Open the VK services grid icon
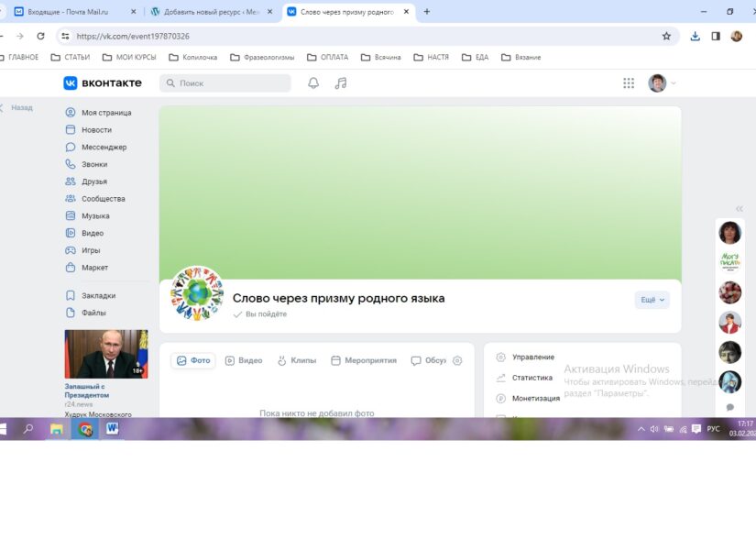The image size is (756, 550). pyautogui.click(x=629, y=83)
